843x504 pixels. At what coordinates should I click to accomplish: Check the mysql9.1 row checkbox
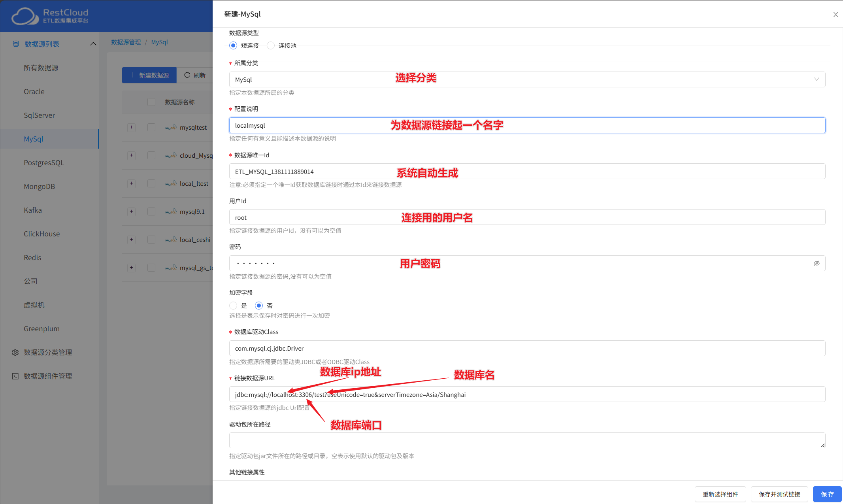(x=151, y=211)
